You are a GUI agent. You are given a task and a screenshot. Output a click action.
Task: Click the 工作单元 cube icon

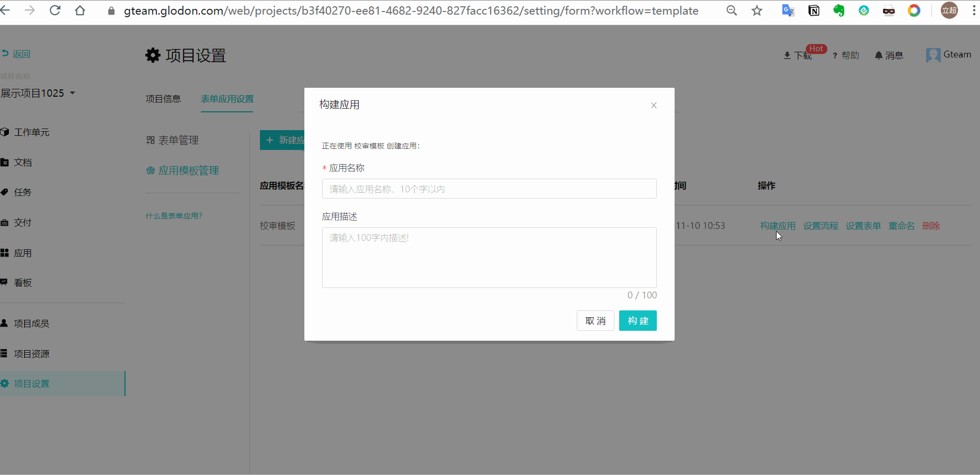click(x=5, y=132)
